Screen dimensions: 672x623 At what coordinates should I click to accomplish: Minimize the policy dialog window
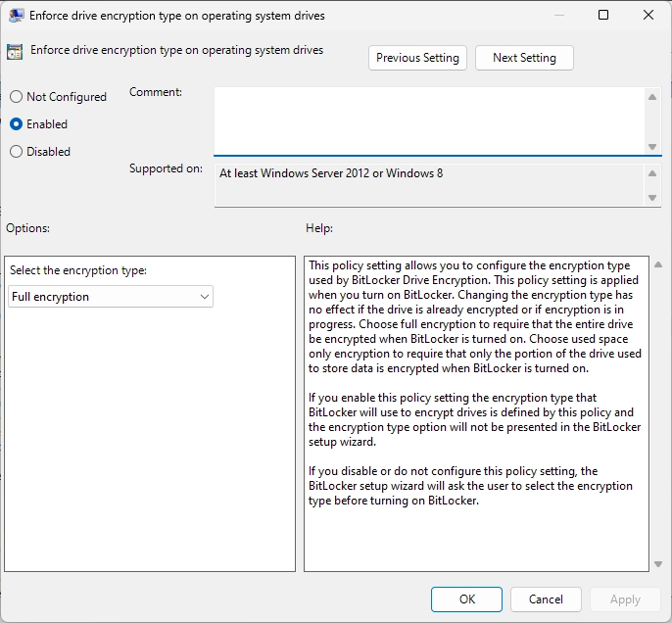pos(558,15)
